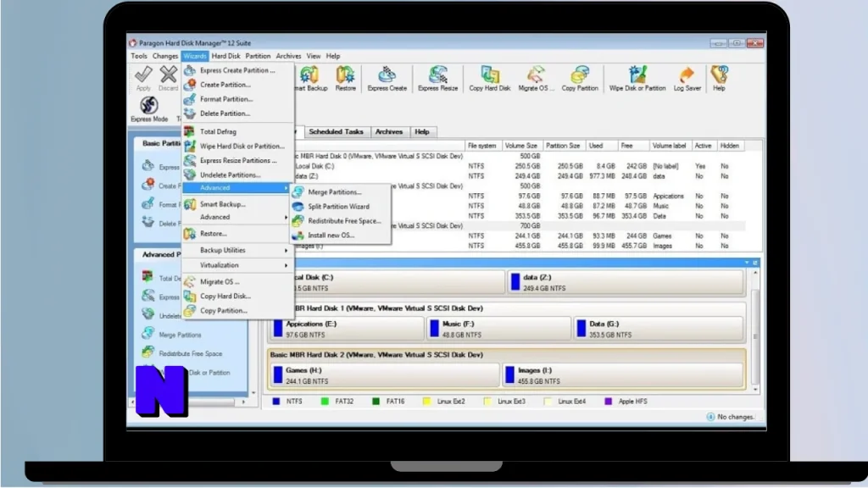The width and height of the screenshot is (868, 488).
Task: Open the Partition menu
Action: [258, 56]
